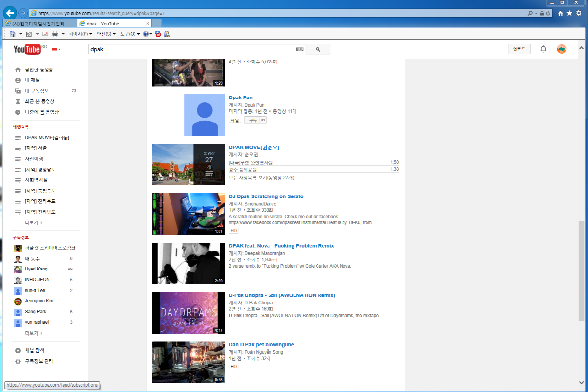Click the magnifier search button beside the query
The width and height of the screenshot is (588, 392).
point(318,49)
